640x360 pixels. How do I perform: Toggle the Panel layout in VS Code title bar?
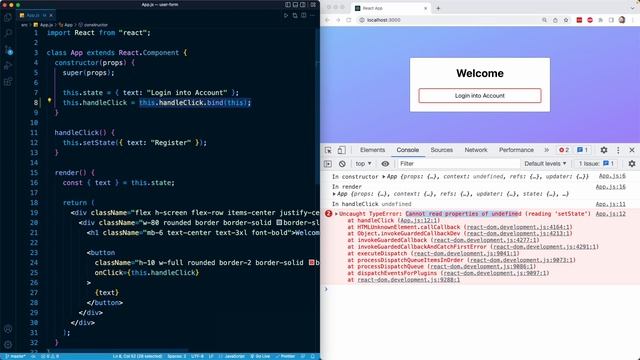coord(295,5)
